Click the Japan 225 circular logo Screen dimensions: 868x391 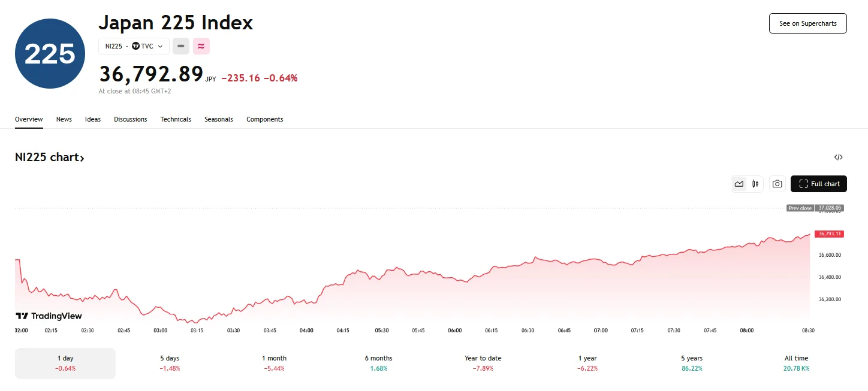point(49,53)
